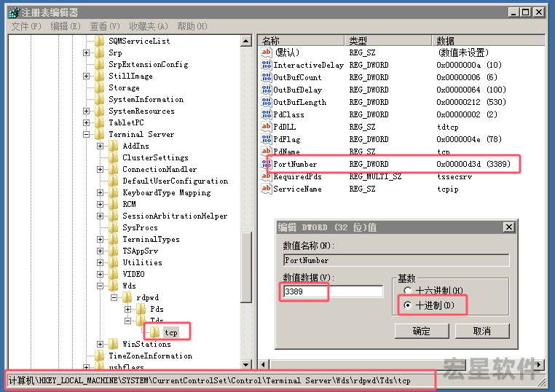Click the registry editor title bar icon

(x=12, y=12)
